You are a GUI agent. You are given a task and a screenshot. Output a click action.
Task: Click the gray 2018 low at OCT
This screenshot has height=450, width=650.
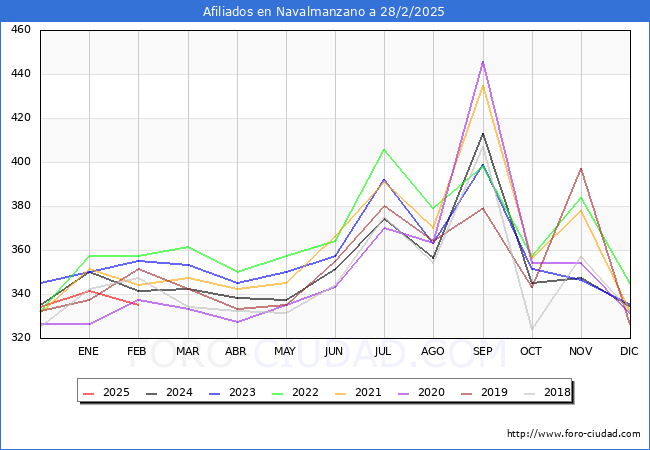coord(532,329)
